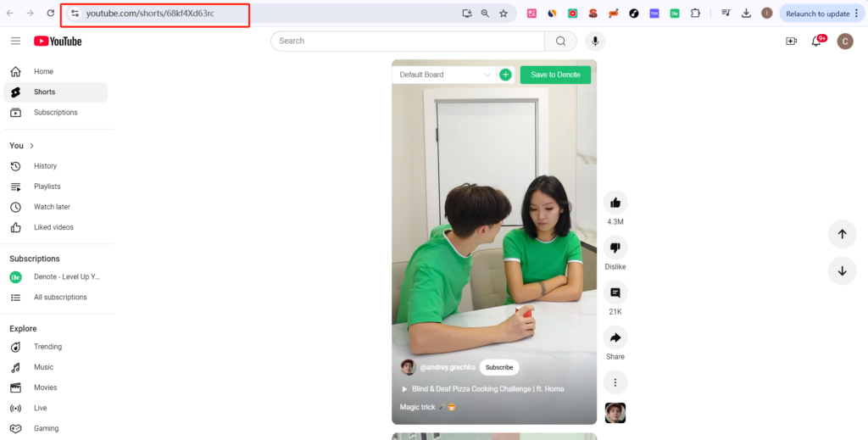The width and height of the screenshot is (868, 440).
Task: Open the site information icon in the address bar
Action: pos(75,14)
